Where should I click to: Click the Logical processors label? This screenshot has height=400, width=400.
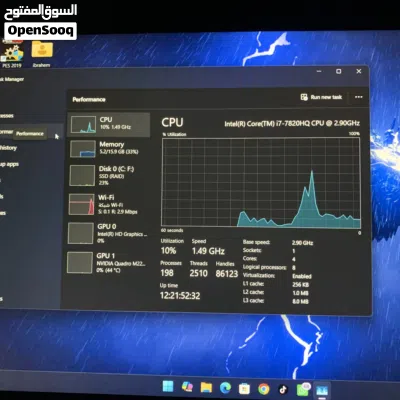click(x=264, y=267)
